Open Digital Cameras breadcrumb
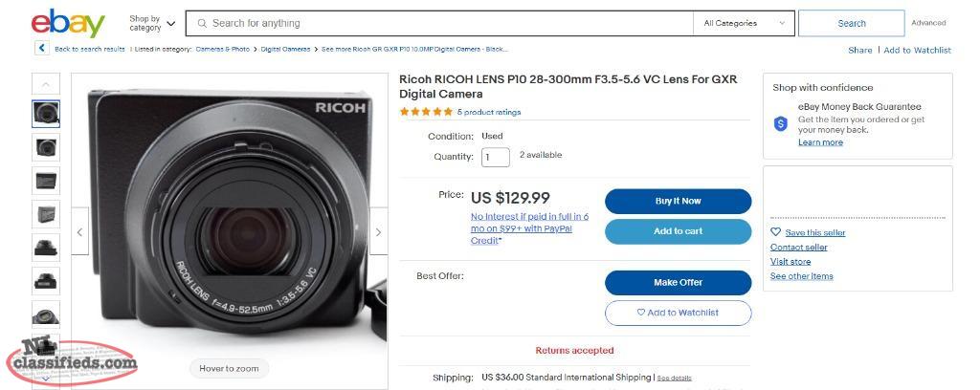The height and width of the screenshot is (390, 980). pyautogui.click(x=285, y=49)
